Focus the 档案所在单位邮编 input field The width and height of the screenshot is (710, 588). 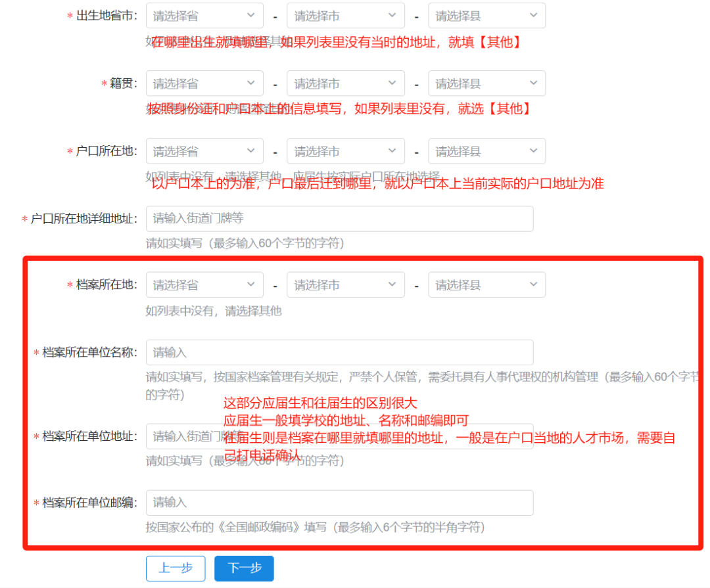(340, 503)
